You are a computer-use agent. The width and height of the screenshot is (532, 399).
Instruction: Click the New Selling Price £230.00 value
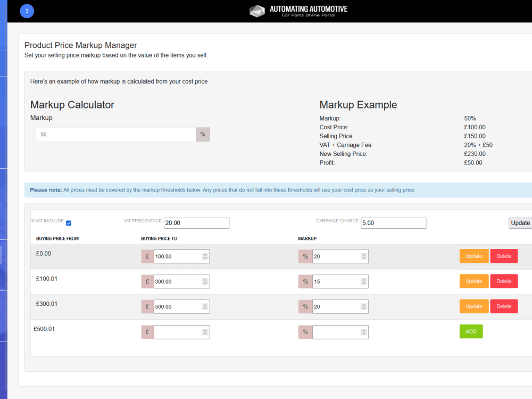(475, 154)
